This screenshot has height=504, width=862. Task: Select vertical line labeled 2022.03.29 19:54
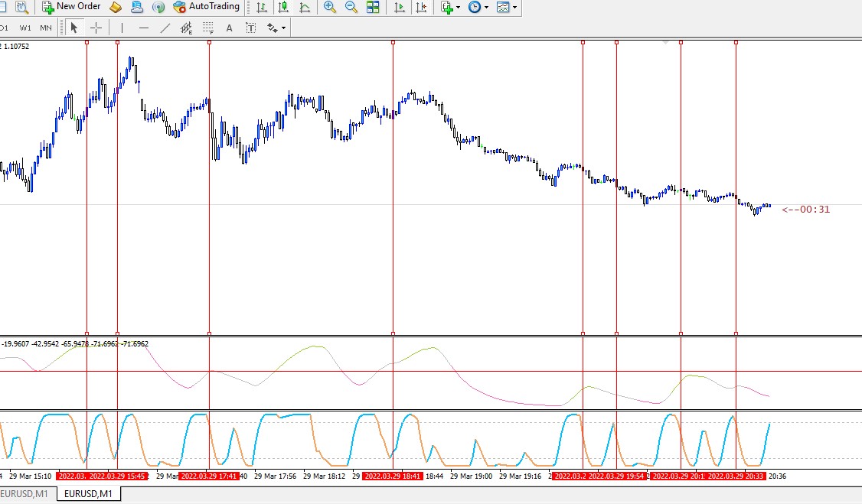(616, 187)
